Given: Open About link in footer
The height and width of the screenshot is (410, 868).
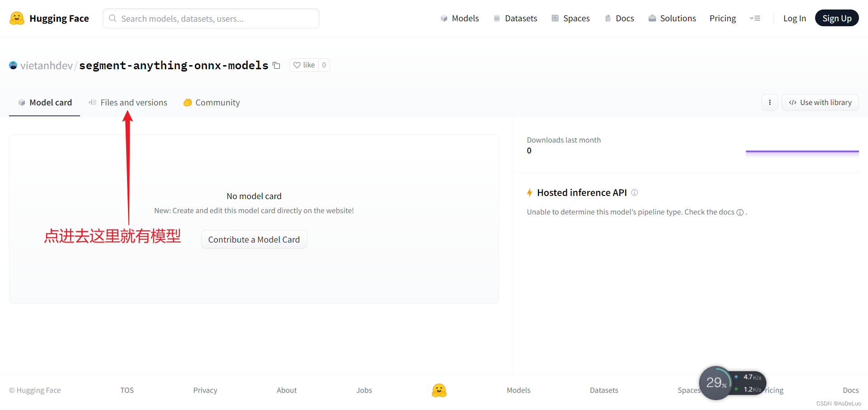Looking at the screenshot, I should (287, 390).
